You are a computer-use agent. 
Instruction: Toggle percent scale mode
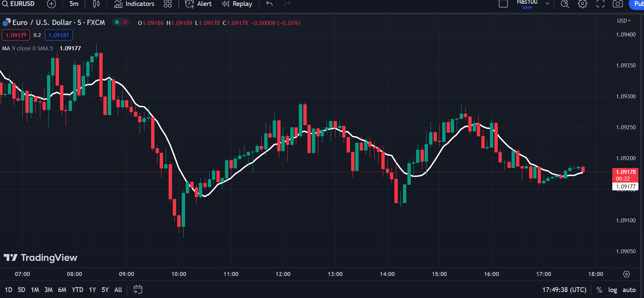click(599, 290)
